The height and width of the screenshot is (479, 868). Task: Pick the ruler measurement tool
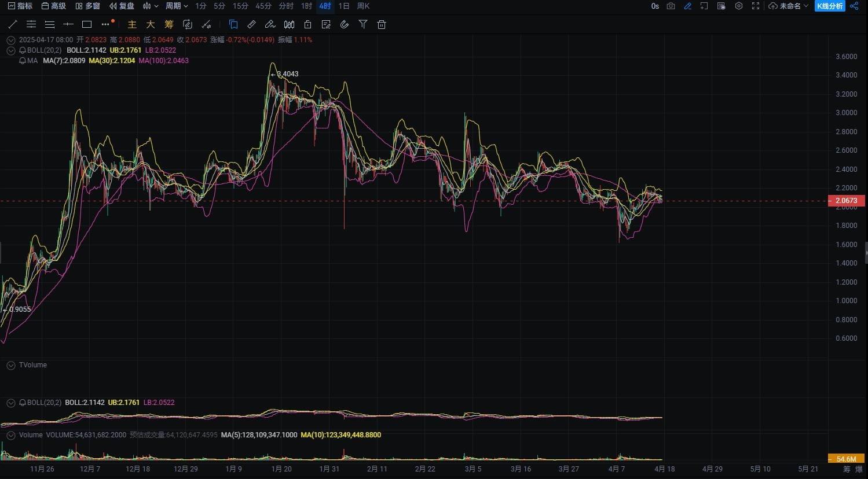[251, 24]
